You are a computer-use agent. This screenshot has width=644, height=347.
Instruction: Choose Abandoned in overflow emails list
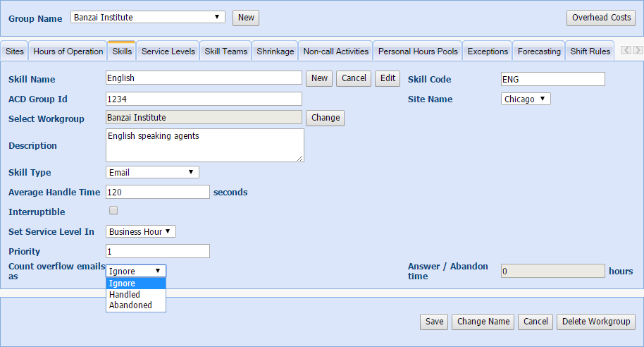tap(130, 305)
